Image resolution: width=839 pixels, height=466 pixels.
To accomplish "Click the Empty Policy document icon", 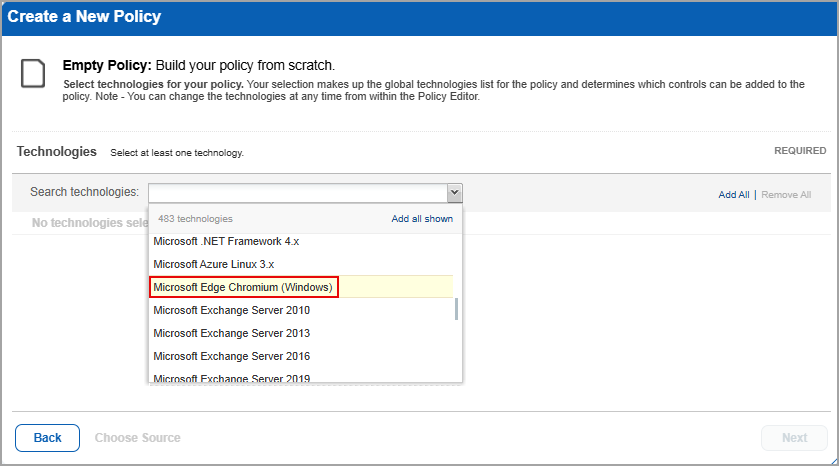I will coord(33,74).
